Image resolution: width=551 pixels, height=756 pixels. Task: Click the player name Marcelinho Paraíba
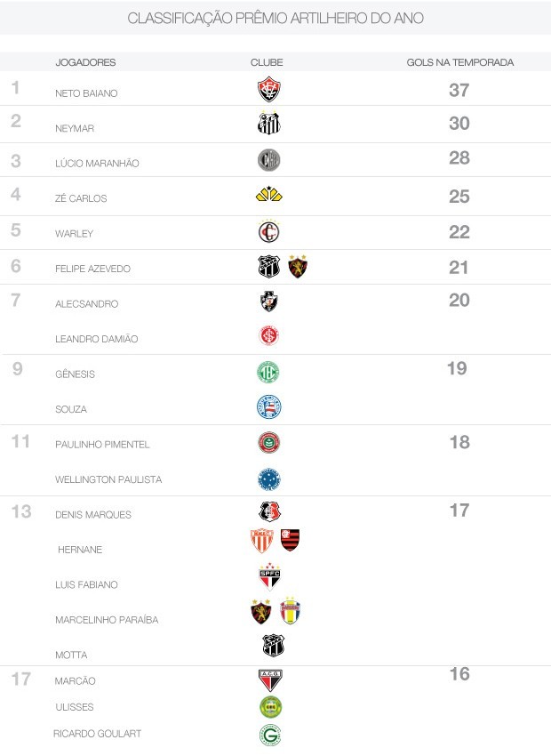[x=107, y=620]
